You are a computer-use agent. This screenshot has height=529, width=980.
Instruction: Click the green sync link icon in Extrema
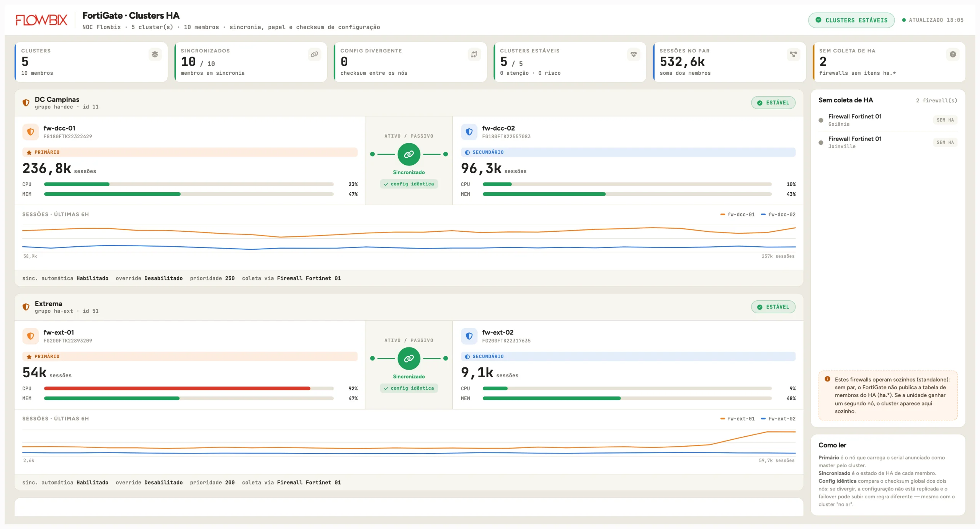click(x=409, y=358)
